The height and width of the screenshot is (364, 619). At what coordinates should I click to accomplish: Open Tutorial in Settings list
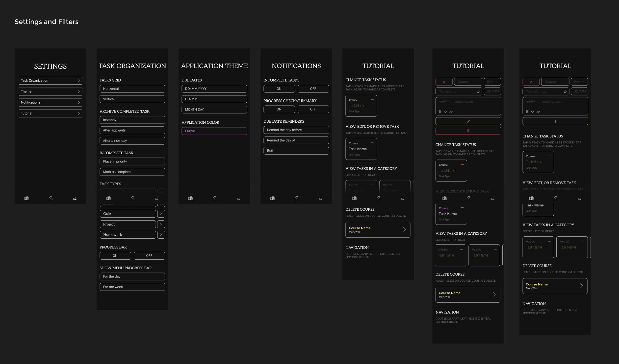[50, 113]
